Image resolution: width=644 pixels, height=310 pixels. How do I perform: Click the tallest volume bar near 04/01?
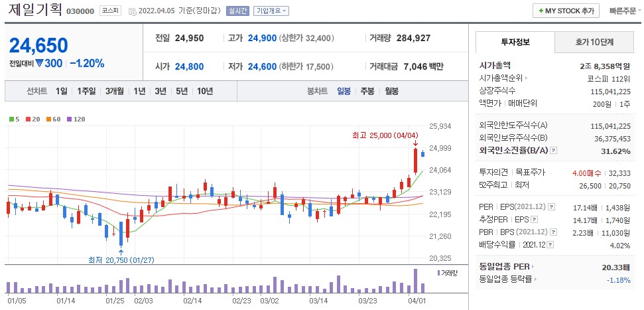(x=415, y=281)
